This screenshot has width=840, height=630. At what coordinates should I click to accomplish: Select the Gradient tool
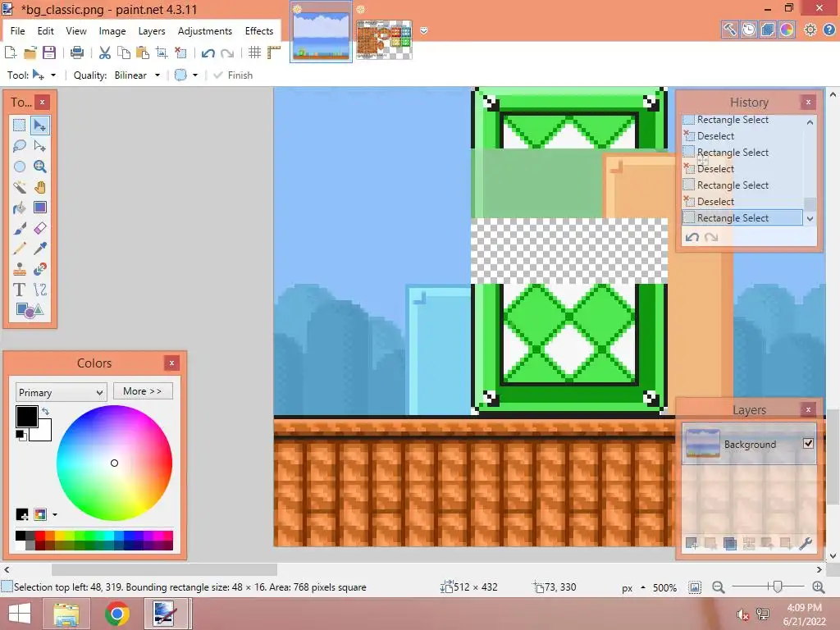point(39,208)
